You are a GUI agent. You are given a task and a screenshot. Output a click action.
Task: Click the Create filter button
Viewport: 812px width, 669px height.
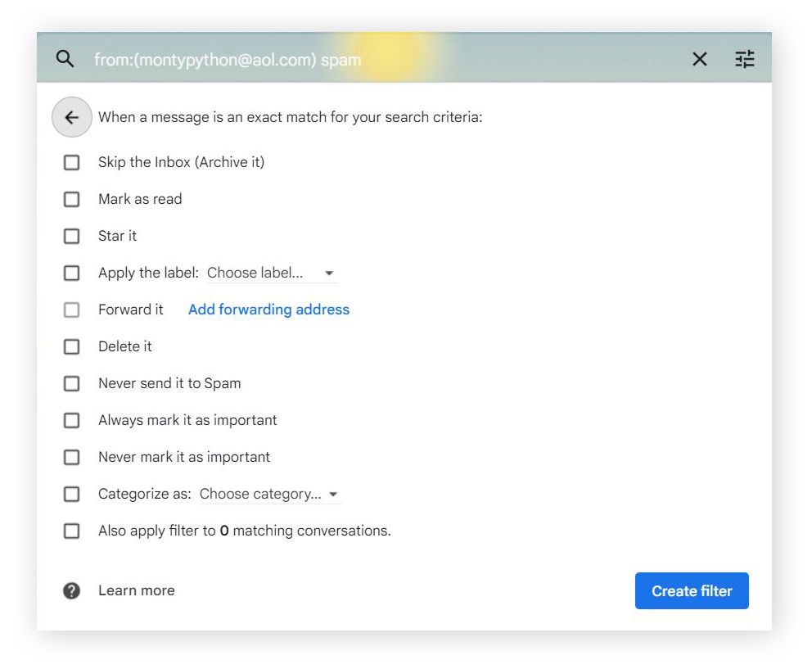coord(692,590)
